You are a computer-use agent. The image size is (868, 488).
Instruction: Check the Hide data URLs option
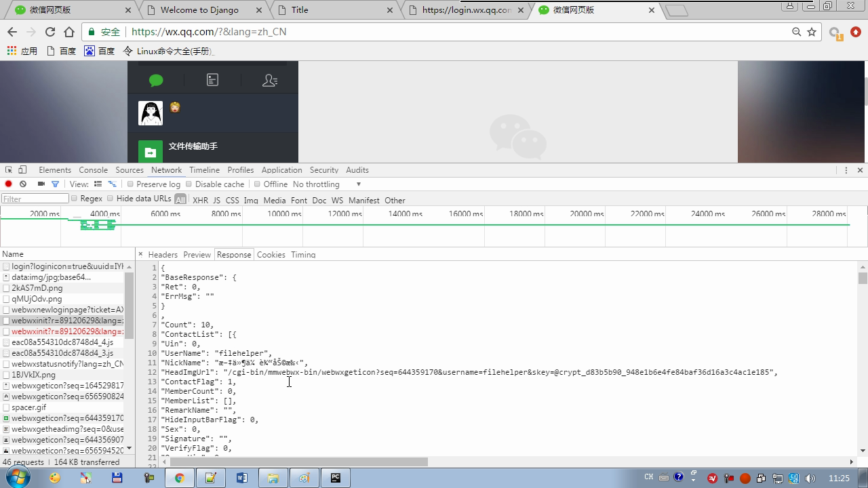111,199
